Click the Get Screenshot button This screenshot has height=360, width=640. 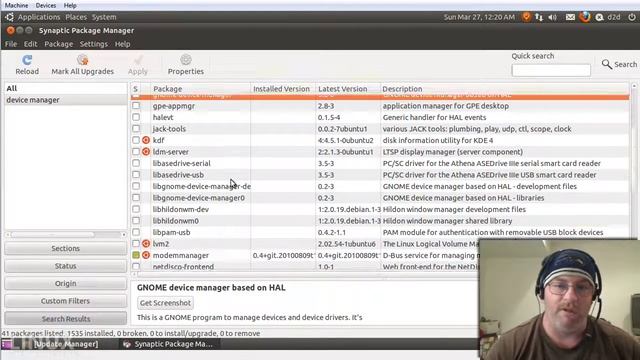click(x=165, y=303)
